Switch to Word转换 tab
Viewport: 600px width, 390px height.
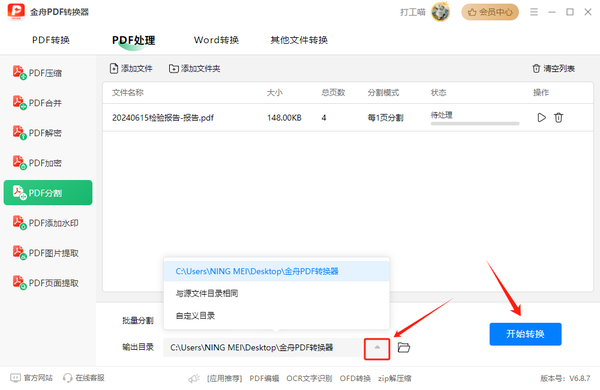(x=216, y=40)
